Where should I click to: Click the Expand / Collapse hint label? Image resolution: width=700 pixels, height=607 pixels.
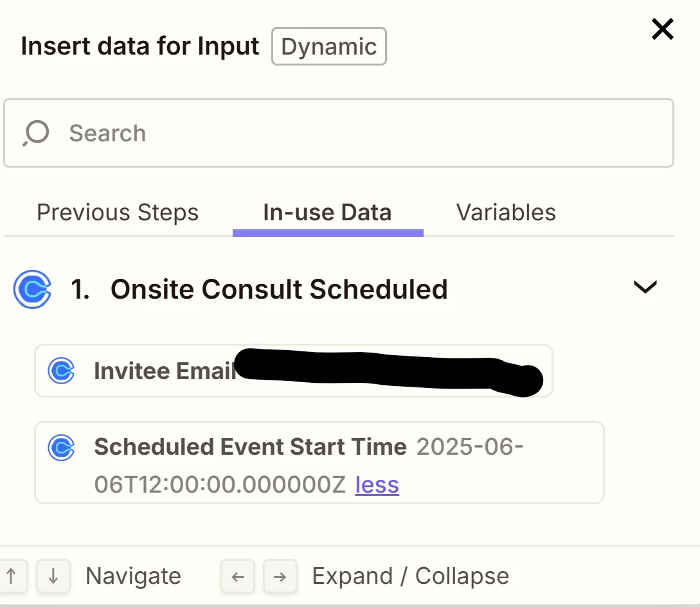point(410,576)
